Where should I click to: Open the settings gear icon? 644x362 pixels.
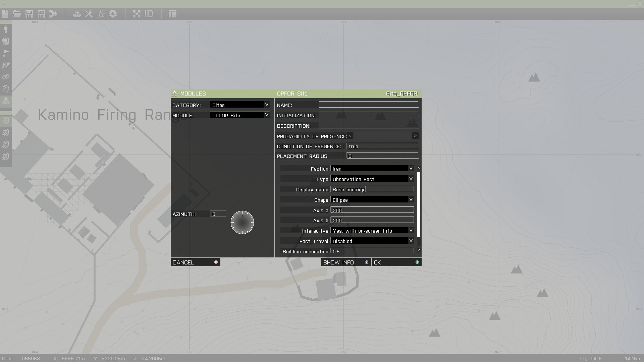pos(113,14)
